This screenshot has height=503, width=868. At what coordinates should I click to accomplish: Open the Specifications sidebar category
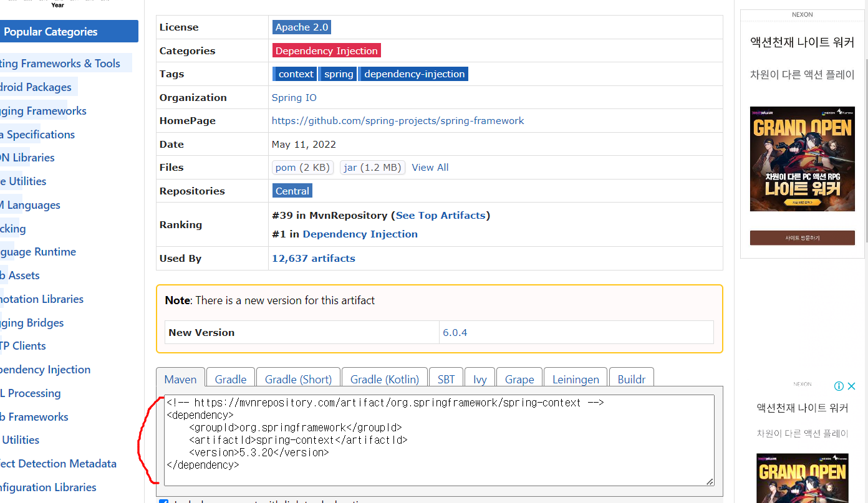pyautogui.click(x=37, y=135)
